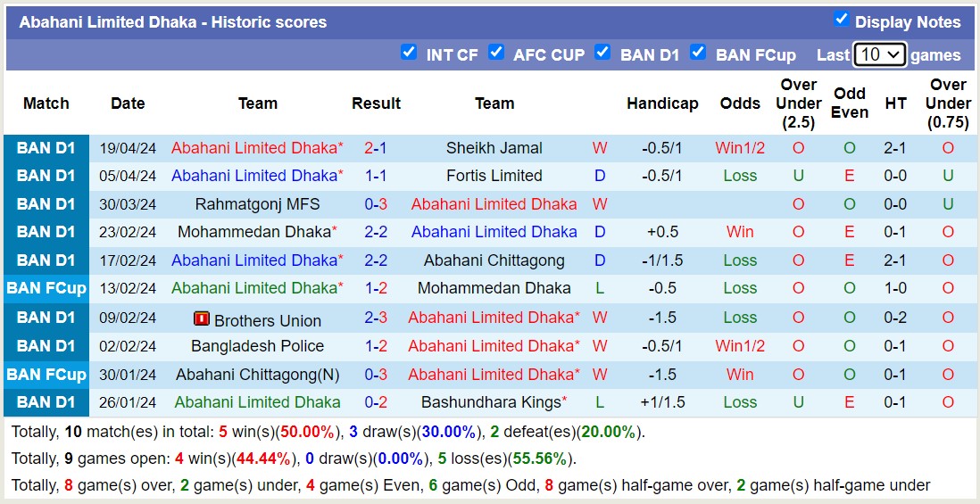Screen dimensions: 980x504
Task: Click the Bangladesh Police team name
Action: 257,346
